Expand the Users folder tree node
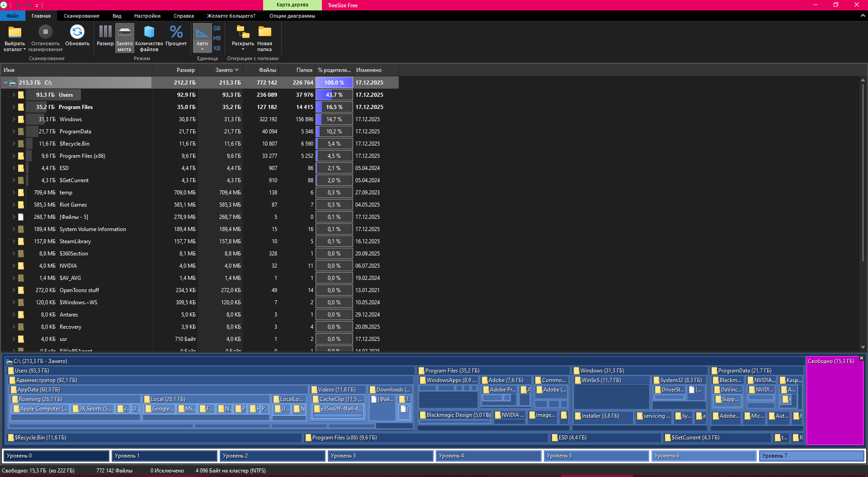This screenshot has height=477, width=868. [14, 95]
